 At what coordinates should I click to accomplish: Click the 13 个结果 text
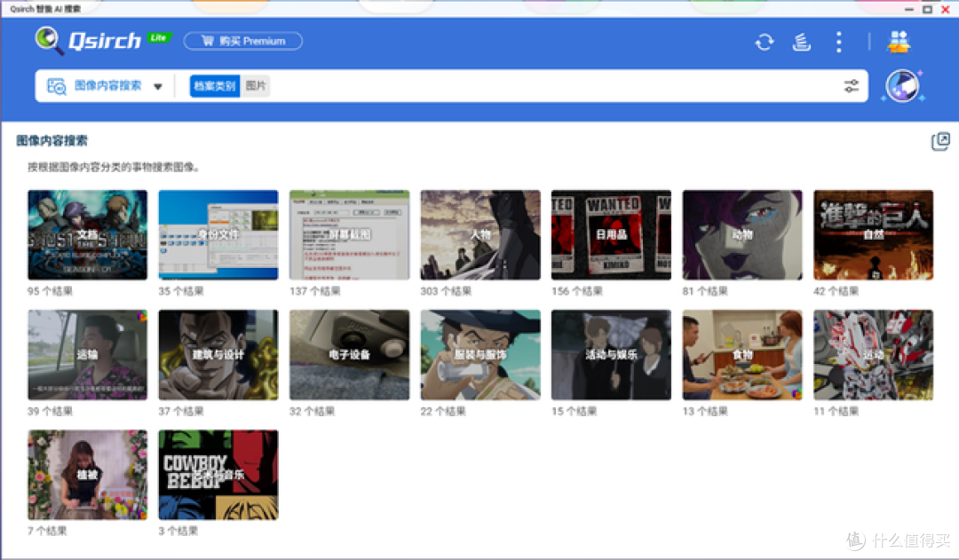[x=704, y=412]
